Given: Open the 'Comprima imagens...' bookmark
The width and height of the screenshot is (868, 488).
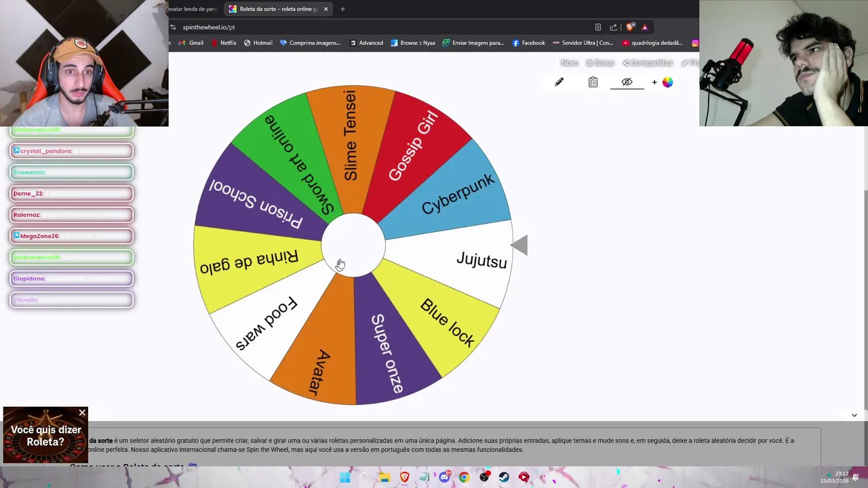Looking at the screenshot, I should [x=309, y=43].
